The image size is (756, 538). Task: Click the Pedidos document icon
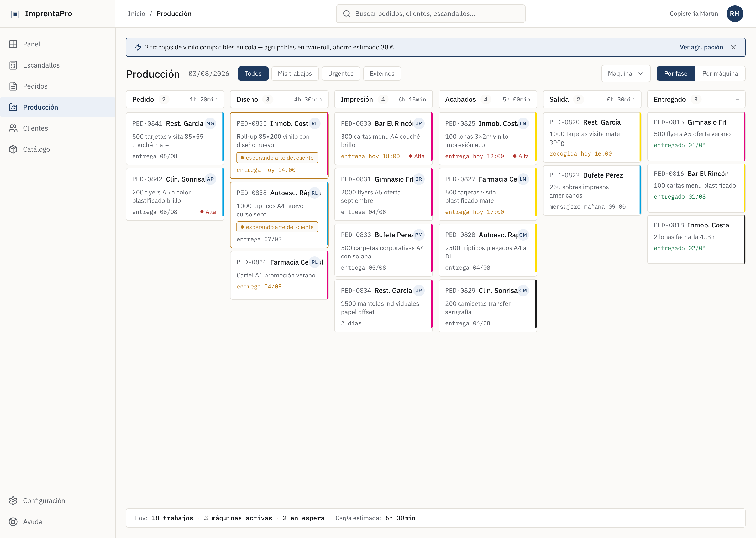pyautogui.click(x=13, y=86)
